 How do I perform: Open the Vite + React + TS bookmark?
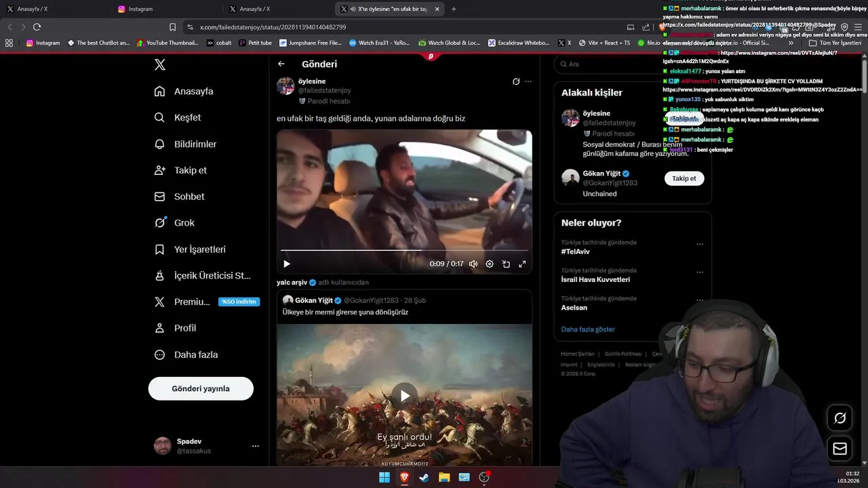click(604, 43)
